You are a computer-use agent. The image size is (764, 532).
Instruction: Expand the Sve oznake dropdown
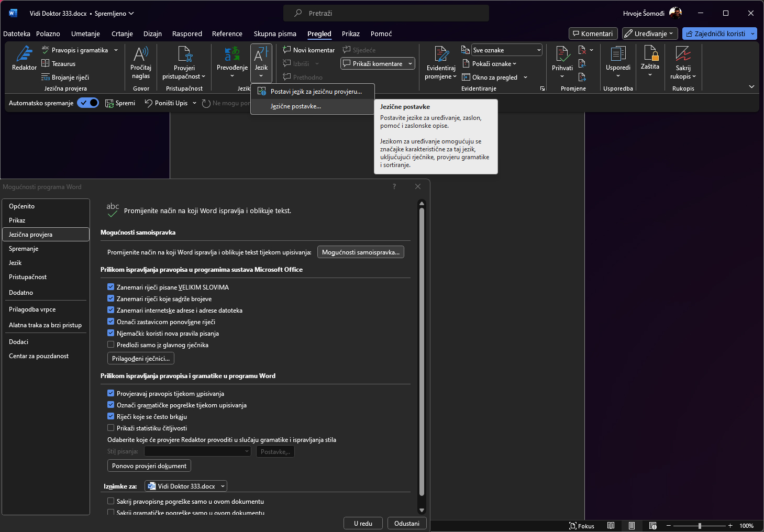539,50
